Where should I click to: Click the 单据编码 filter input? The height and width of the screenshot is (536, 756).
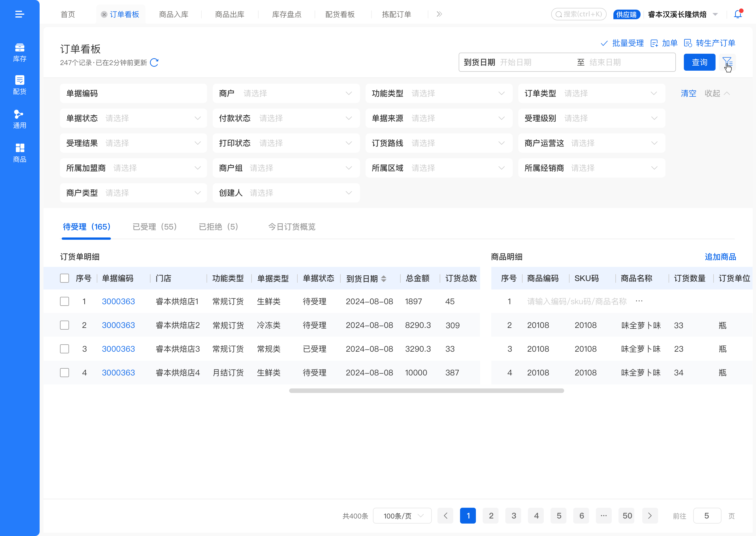click(134, 93)
